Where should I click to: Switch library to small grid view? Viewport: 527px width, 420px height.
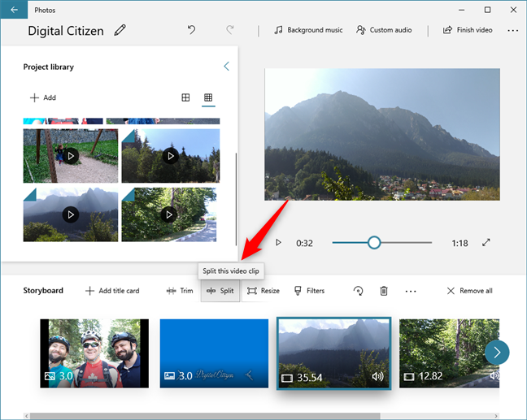pos(208,97)
